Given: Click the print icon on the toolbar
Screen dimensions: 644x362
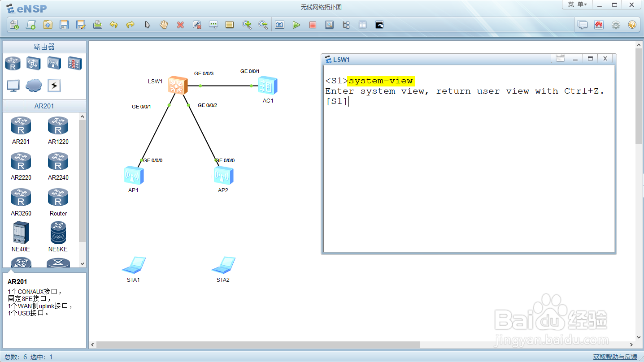Looking at the screenshot, I should coord(98,25).
